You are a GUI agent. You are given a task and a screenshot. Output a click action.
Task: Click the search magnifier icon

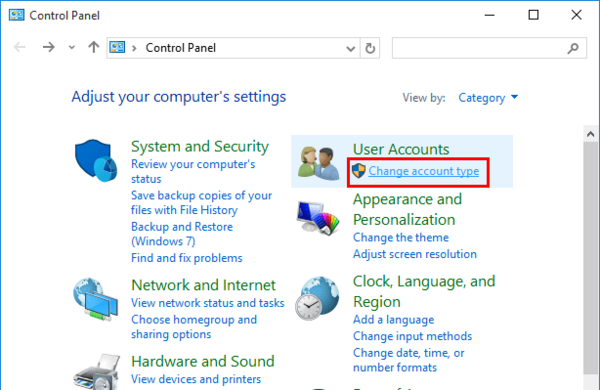pos(573,48)
